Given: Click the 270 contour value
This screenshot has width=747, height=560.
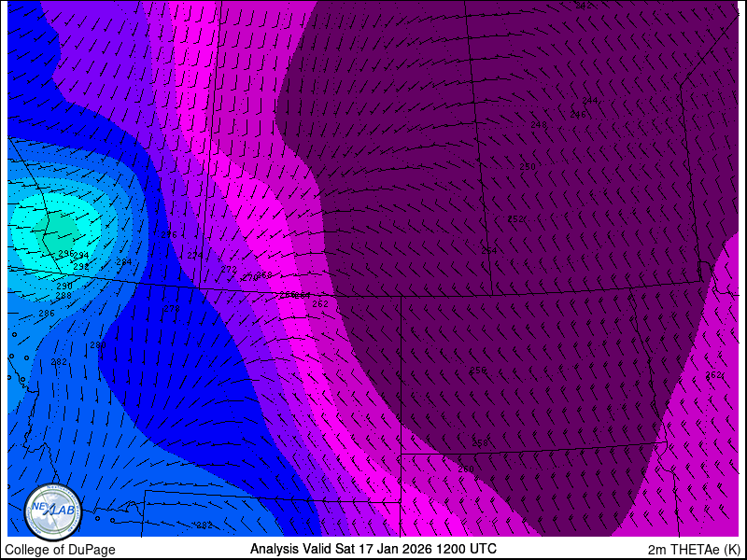Looking at the screenshot, I should click(249, 278).
